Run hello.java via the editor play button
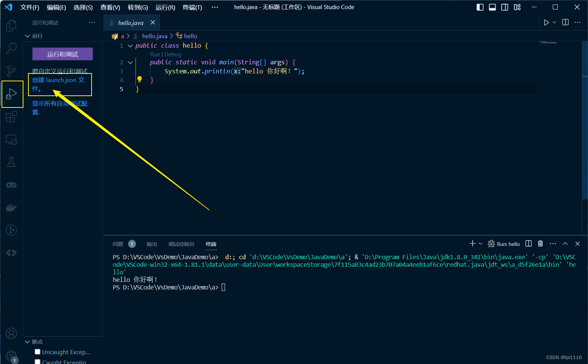588x364 pixels. pyautogui.click(x=546, y=22)
